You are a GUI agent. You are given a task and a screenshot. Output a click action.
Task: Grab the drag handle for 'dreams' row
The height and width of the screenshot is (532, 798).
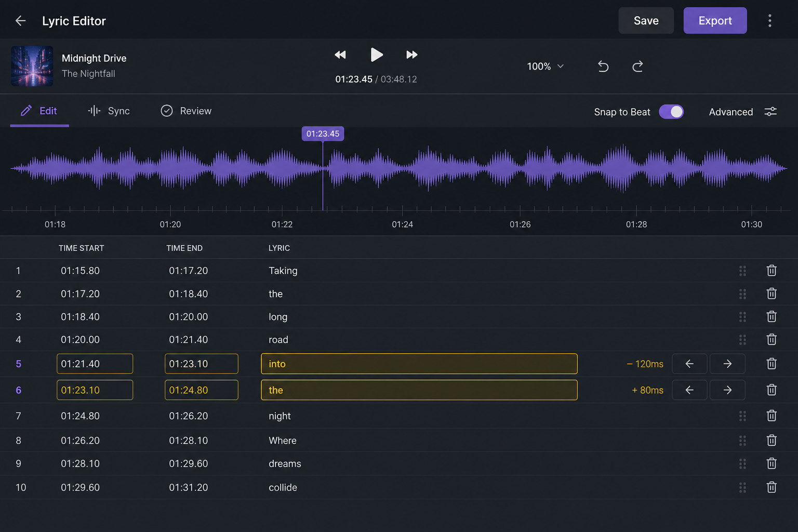coord(742,463)
